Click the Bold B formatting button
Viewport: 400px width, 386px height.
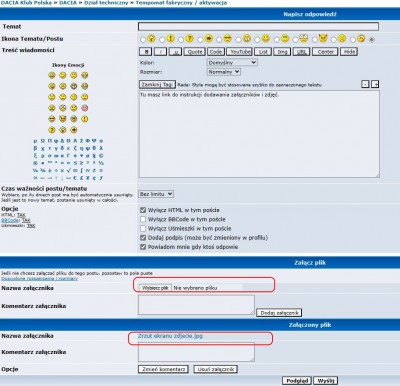pos(146,52)
